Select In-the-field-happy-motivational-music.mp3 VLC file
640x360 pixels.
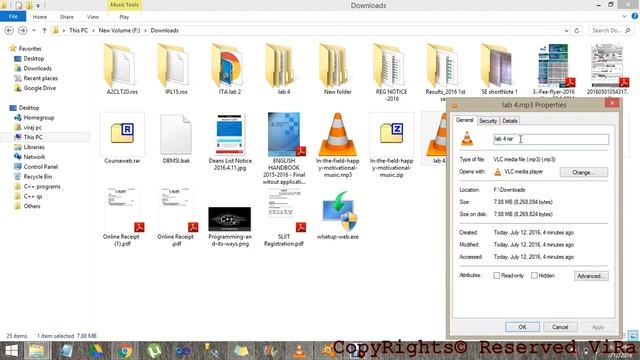(x=338, y=145)
